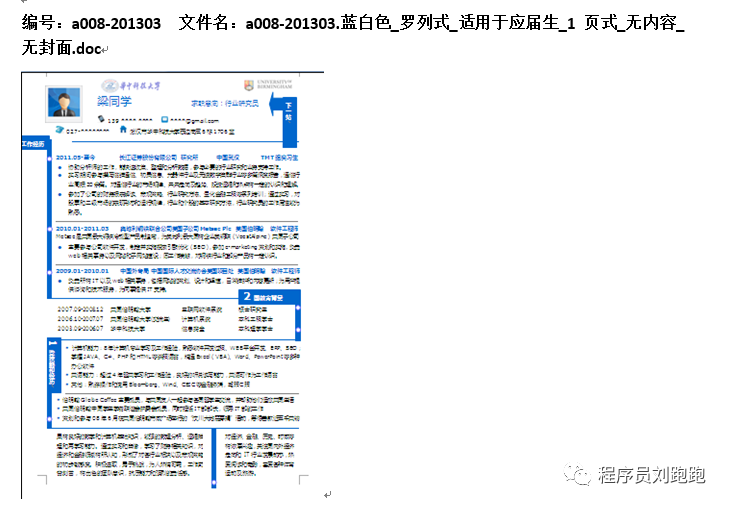Click the name 梁同学 in the resume
Screen dimensions: 729x507
(x=114, y=101)
